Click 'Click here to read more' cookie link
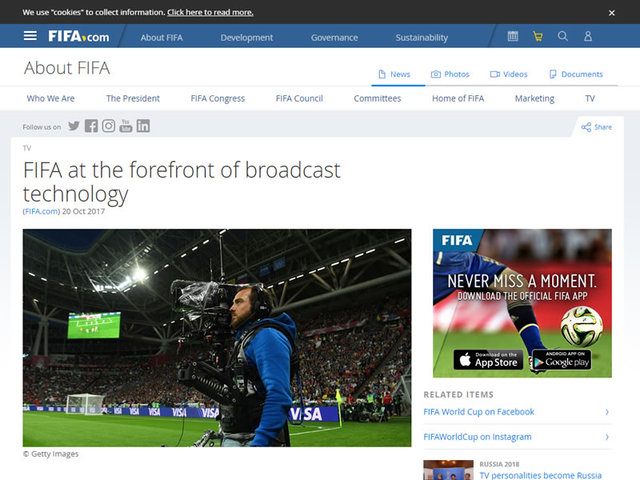This screenshot has width=640, height=480. point(210,12)
